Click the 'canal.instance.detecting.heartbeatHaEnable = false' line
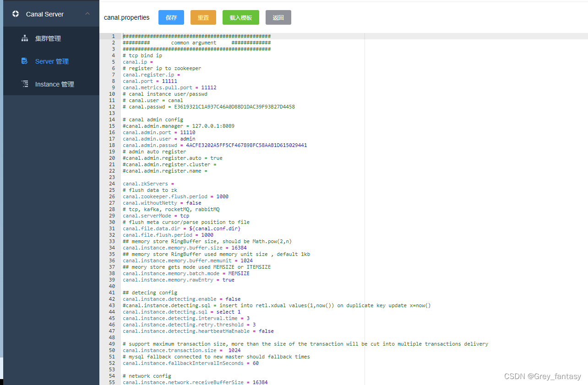This screenshot has height=385, width=588. [x=198, y=331]
